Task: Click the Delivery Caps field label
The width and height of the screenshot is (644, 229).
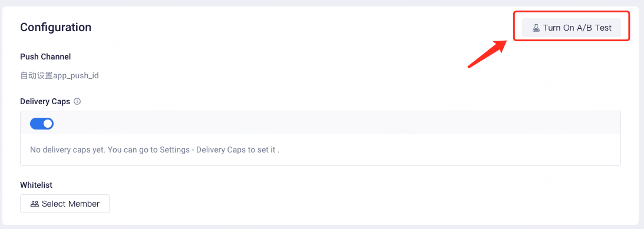Action: 45,101
